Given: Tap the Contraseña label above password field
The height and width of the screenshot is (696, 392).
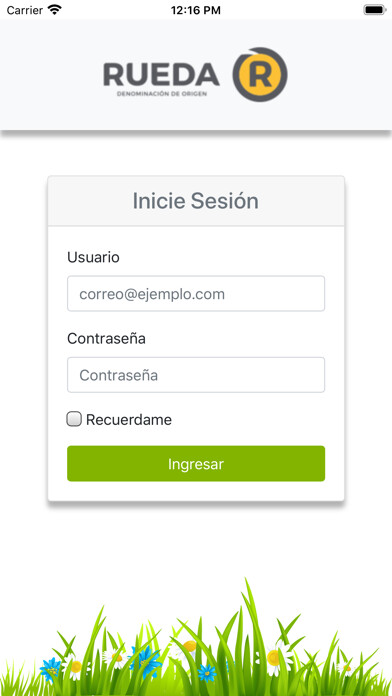Looking at the screenshot, I should (106, 339).
